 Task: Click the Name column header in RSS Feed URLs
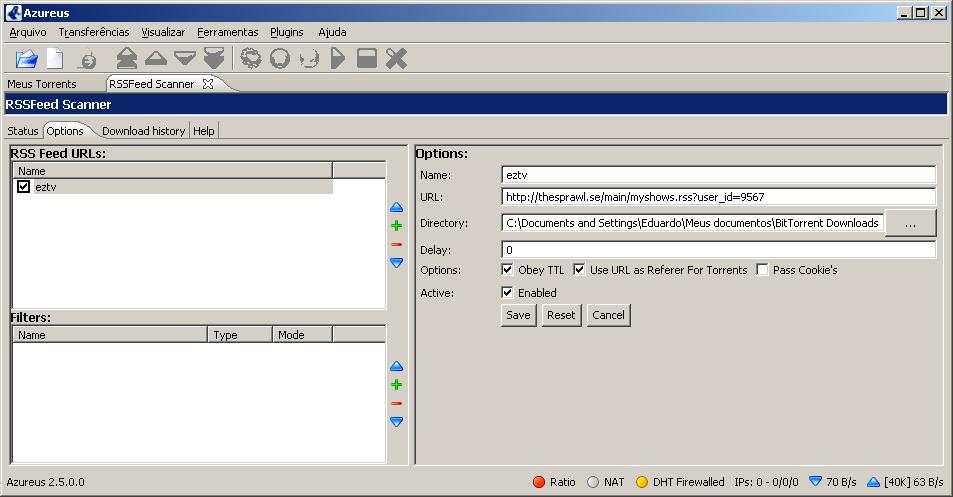(173, 171)
